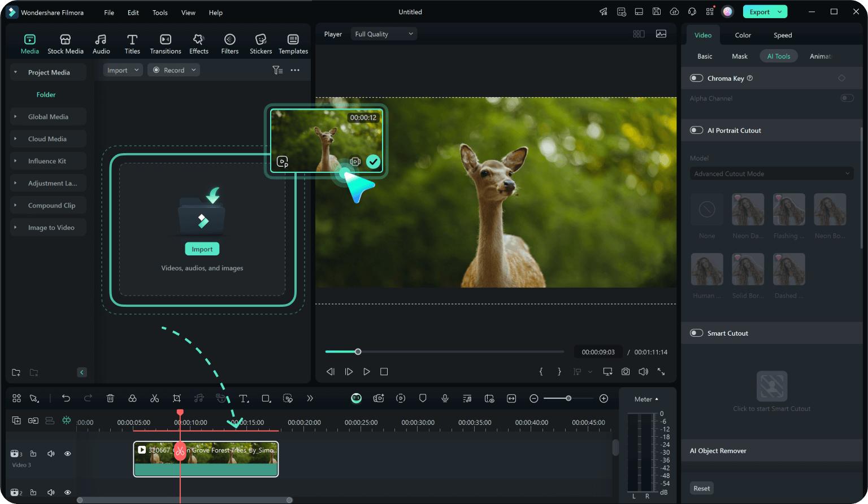Image resolution: width=868 pixels, height=504 pixels.
Task: Click the voiceover microphone icon
Action: [x=445, y=398]
